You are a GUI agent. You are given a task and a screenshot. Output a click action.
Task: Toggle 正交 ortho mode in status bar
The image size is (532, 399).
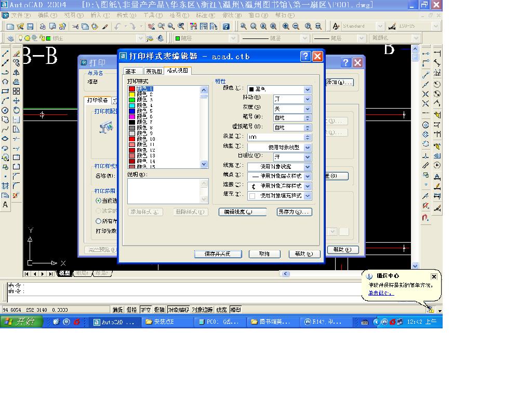(145, 310)
